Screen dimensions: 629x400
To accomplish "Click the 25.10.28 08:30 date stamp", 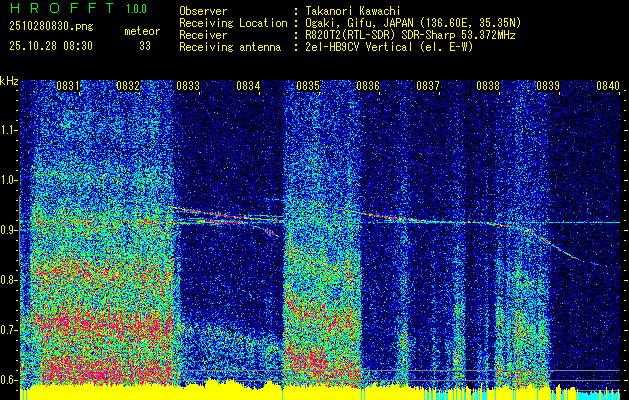I will point(50,46).
